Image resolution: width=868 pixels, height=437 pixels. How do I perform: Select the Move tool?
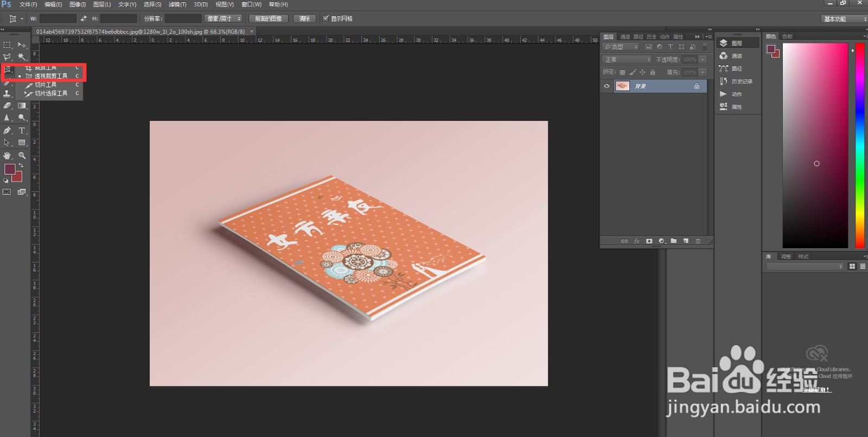coord(22,45)
